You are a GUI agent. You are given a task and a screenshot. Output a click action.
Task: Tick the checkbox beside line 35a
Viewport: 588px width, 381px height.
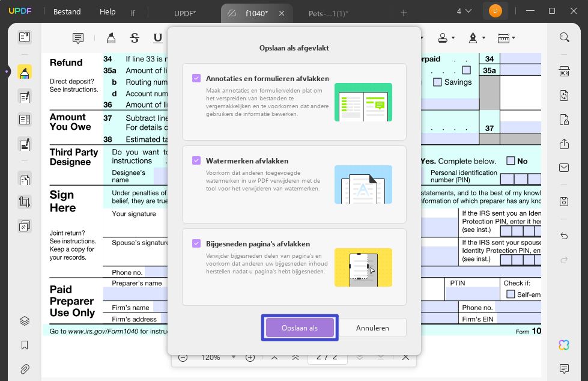point(467,70)
